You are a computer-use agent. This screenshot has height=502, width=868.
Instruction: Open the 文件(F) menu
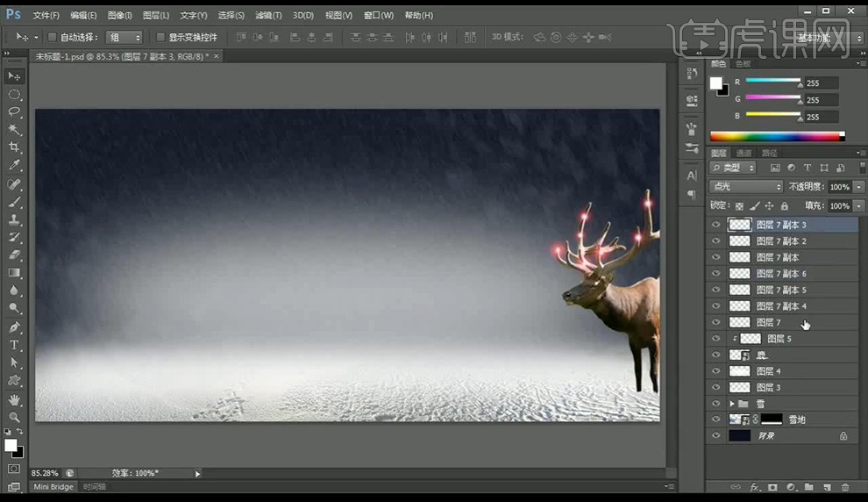(x=46, y=16)
